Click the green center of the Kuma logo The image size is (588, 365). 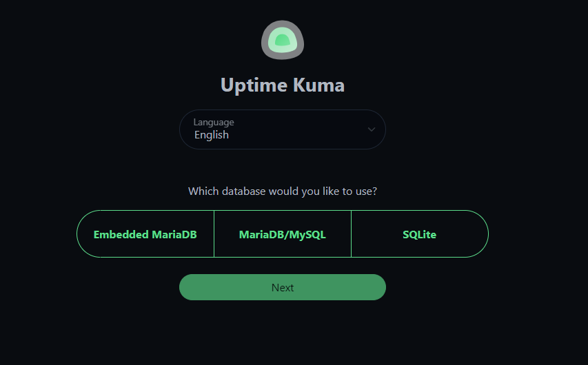(282, 41)
